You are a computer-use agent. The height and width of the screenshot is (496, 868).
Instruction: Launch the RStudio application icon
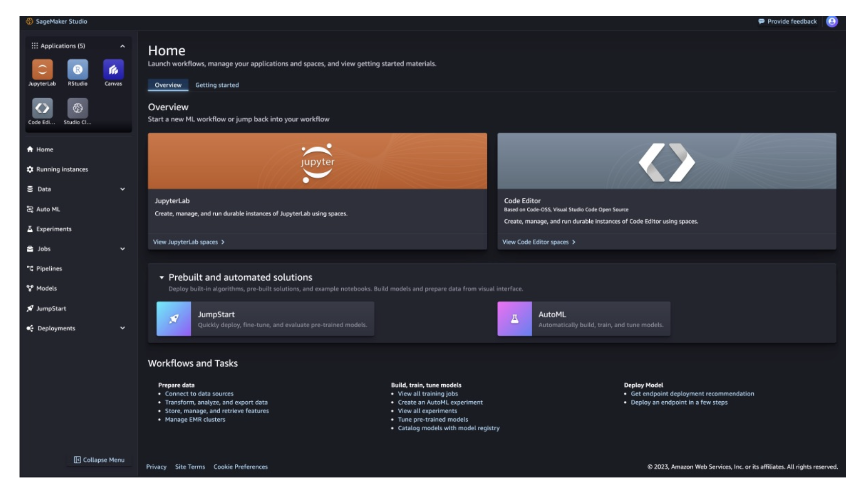pyautogui.click(x=78, y=70)
